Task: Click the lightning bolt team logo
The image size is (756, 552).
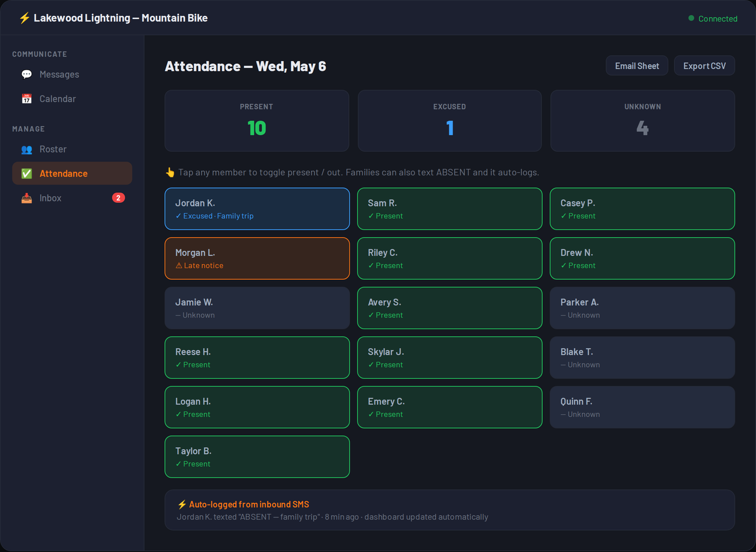Action: coord(24,18)
